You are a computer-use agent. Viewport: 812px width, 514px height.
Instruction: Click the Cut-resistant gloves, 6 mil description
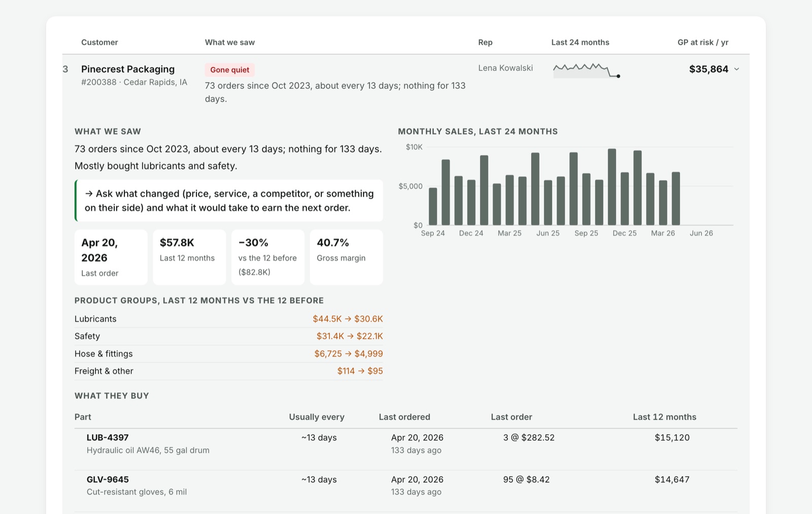tap(137, 492)
